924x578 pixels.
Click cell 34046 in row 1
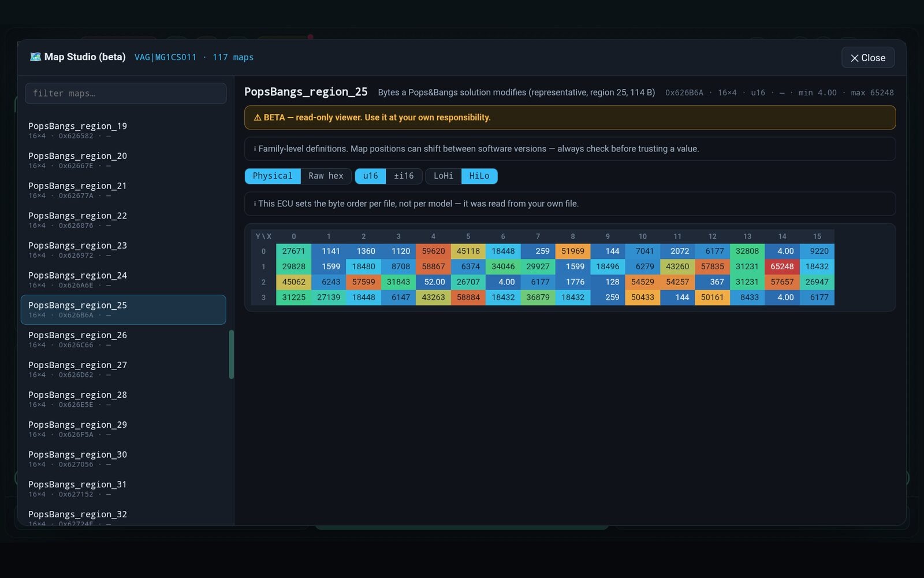[x=503, y=266]
